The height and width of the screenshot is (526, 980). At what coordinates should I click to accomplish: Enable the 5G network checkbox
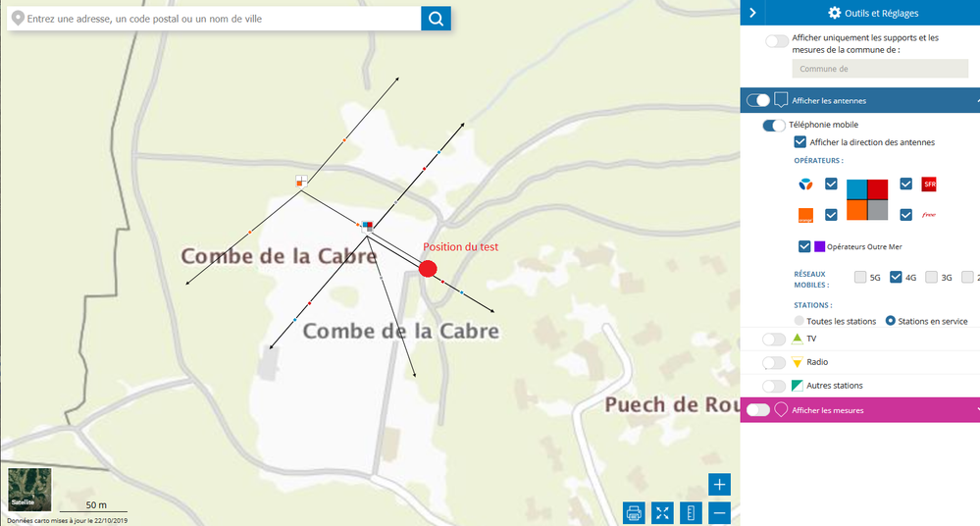point(860,277)
